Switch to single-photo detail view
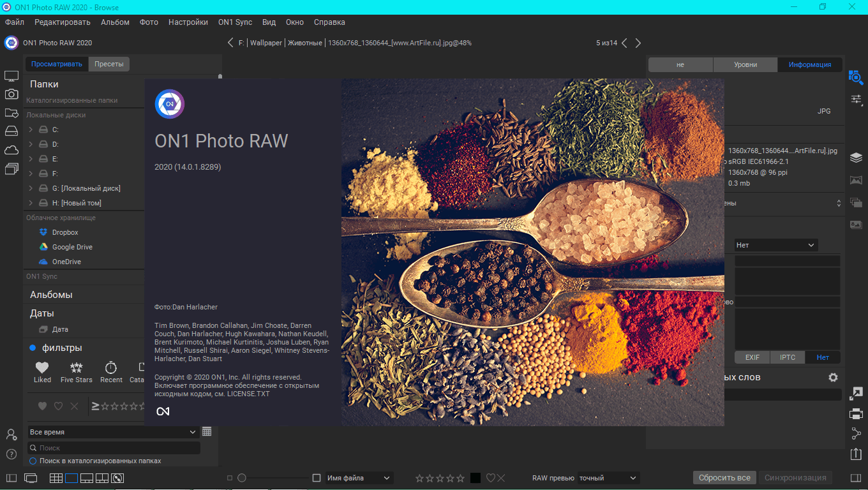The image size is (868, 490). 71,478
